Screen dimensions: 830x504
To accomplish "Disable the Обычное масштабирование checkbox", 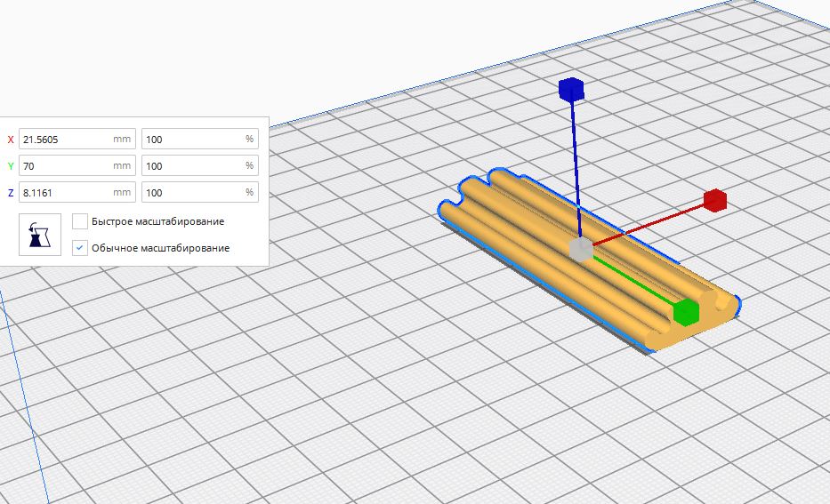I will click(x=80, y=248).
